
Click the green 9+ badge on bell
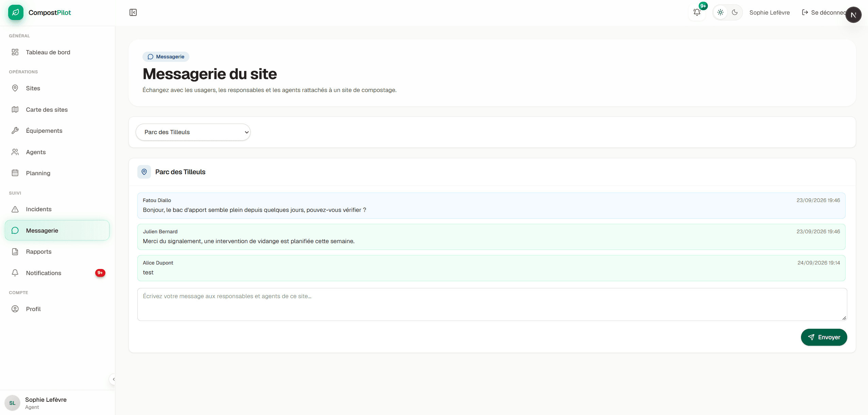[703, 6]
